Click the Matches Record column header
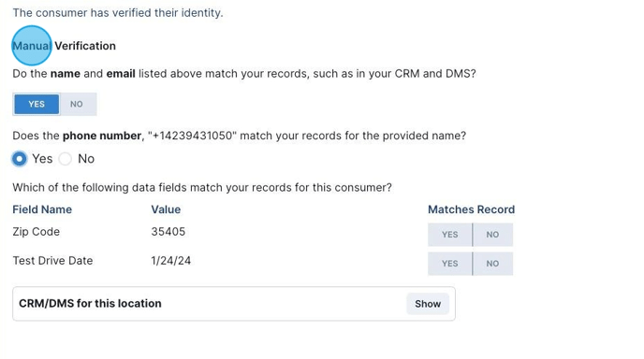 [471, 209]
